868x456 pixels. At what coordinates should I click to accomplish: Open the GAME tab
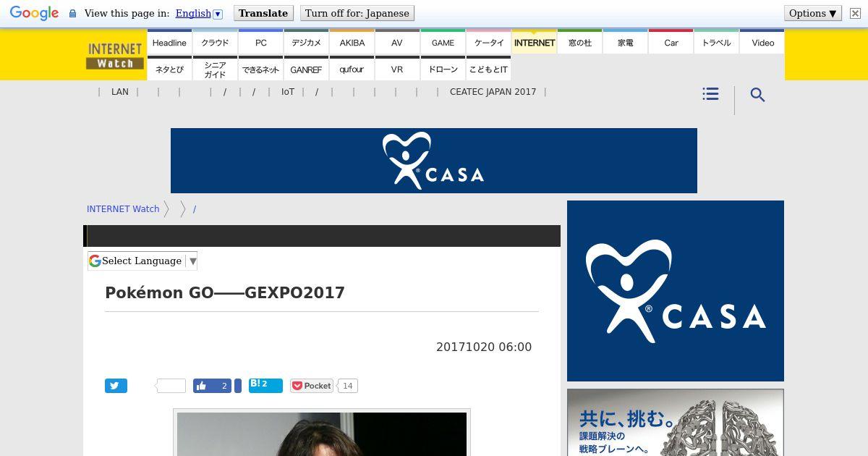[443, 42]
